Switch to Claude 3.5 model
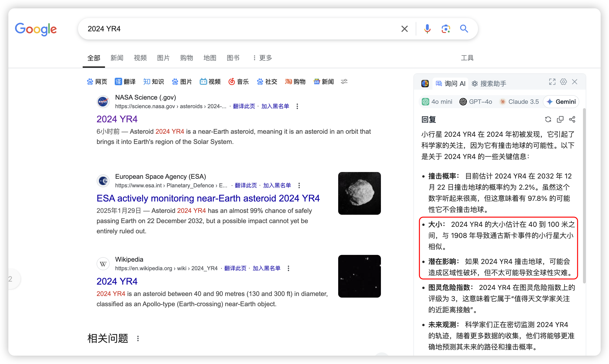 coord(519,102)
